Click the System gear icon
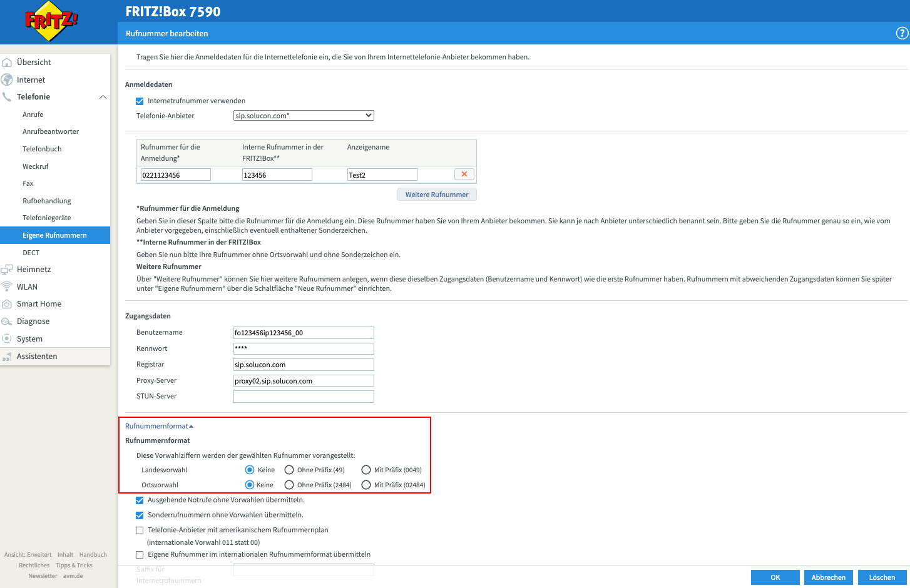910x588 pixels. point(7,339)
